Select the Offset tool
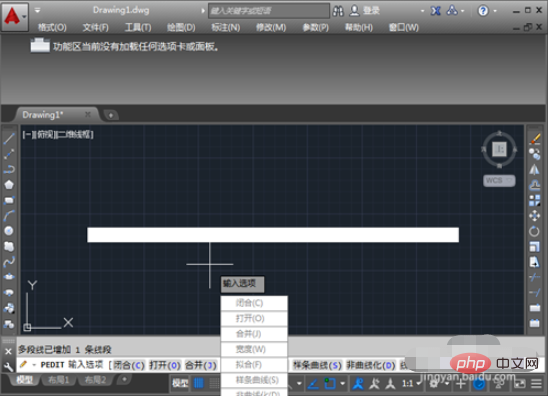Screen dimensions: 549x396 click(x=535, y=185)
